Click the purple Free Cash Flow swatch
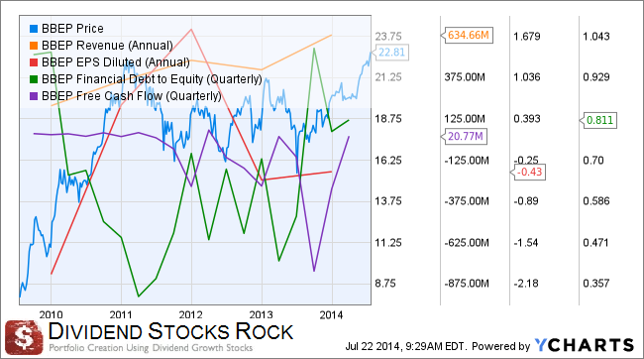This screenshot has height=359, width=644. coord(34,96)
